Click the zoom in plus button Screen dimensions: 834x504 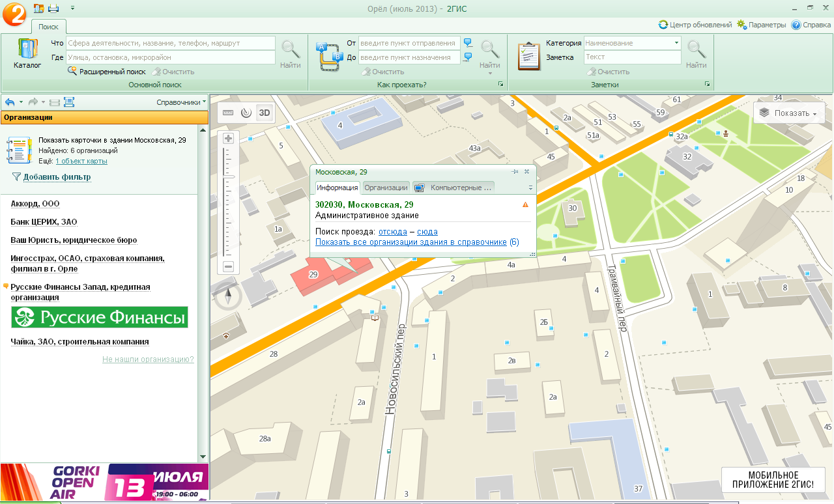click(228, 138)
